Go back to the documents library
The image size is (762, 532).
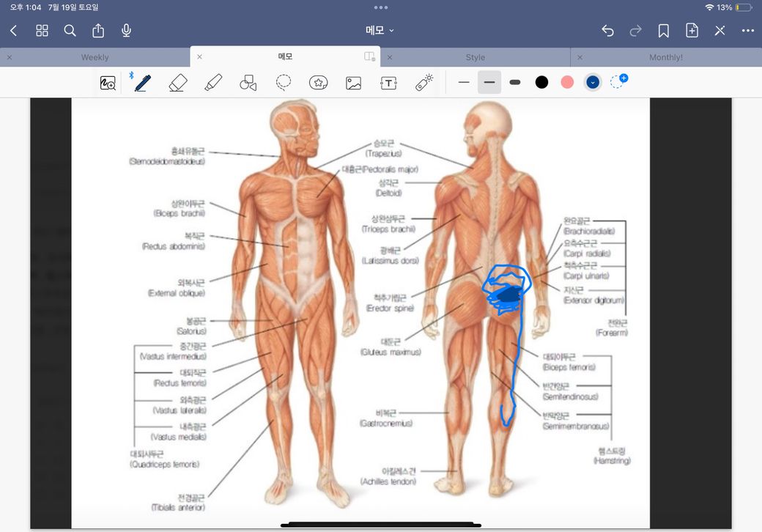pos(13,30)
